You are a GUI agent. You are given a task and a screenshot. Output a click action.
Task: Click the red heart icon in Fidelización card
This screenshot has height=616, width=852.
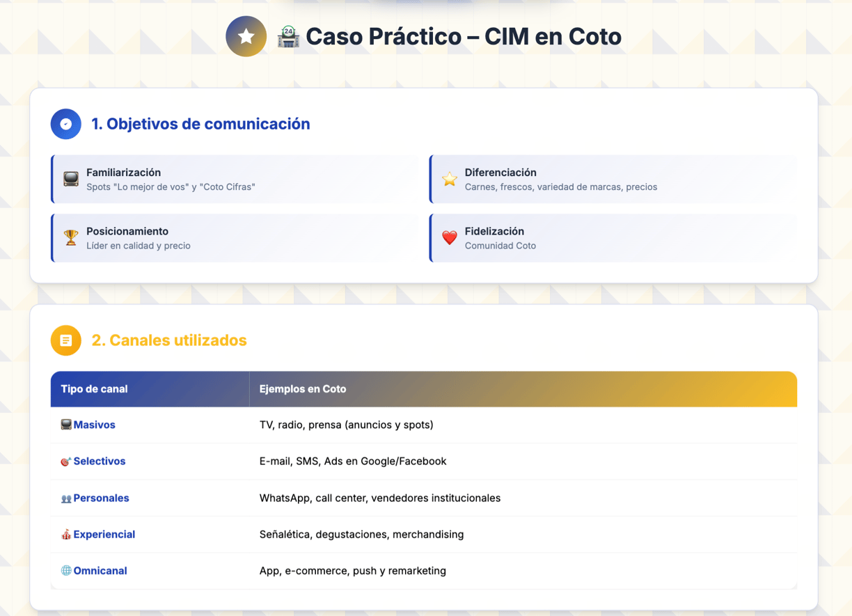coord(450,238)
